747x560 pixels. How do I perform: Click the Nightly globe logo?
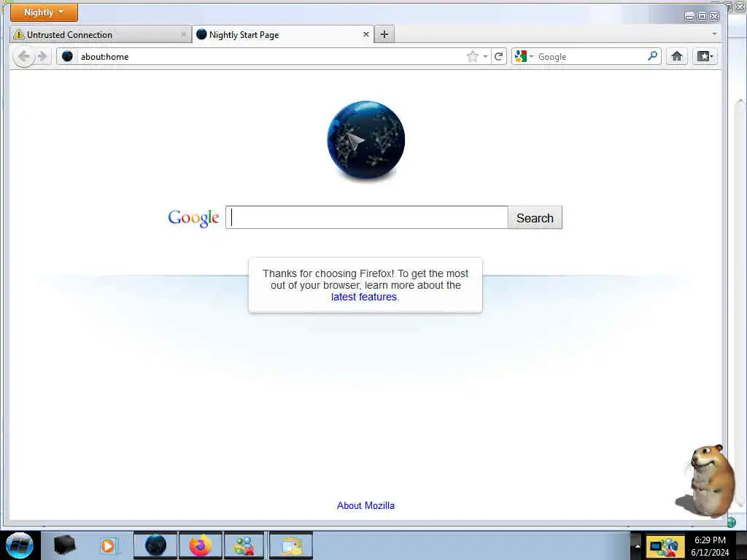point(366,140)
